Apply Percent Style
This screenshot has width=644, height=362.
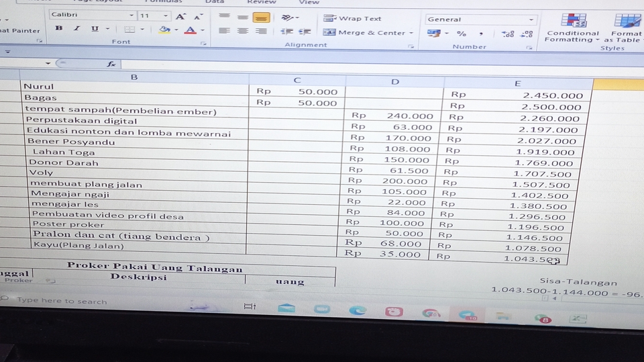pos(462,34)
